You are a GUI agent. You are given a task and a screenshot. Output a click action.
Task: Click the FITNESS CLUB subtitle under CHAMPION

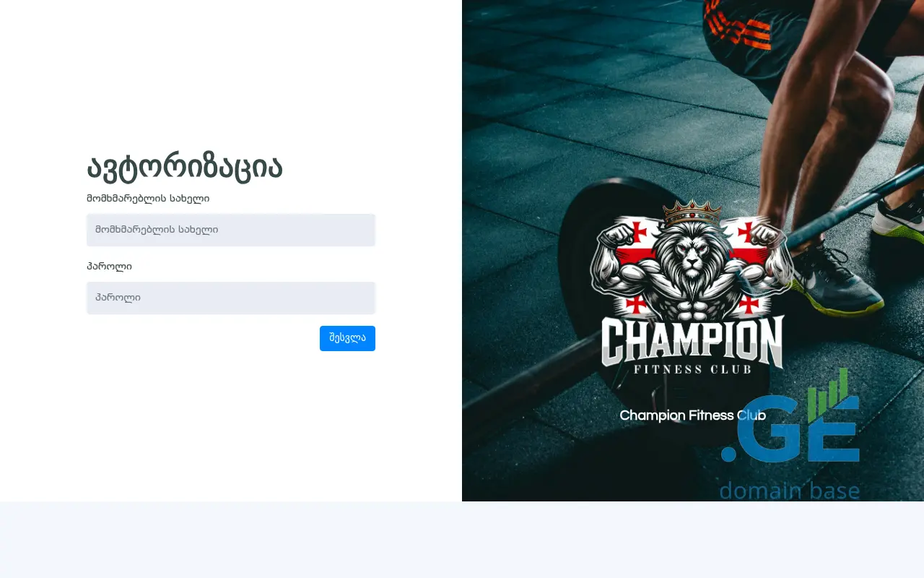tap(692, 369)
